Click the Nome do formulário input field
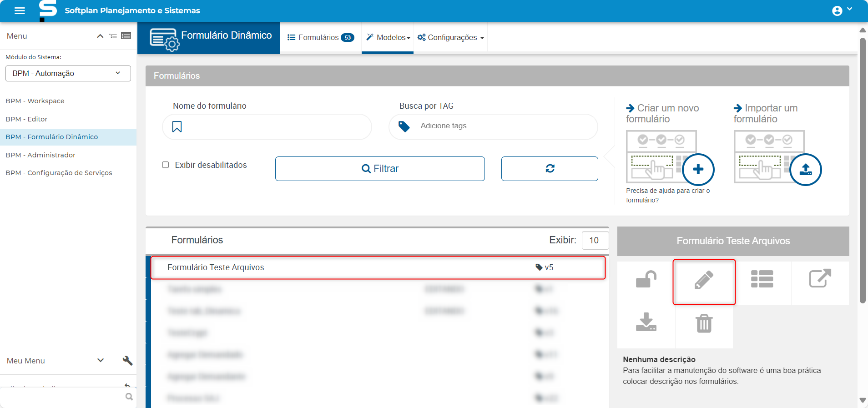Viewport: 868px width, 408px height. coord(273,127)
